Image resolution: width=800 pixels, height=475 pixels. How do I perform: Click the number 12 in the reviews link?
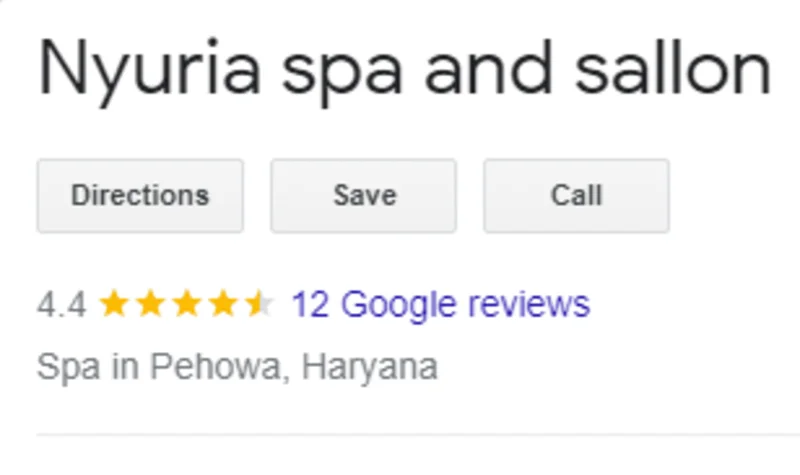coord(310,305)
